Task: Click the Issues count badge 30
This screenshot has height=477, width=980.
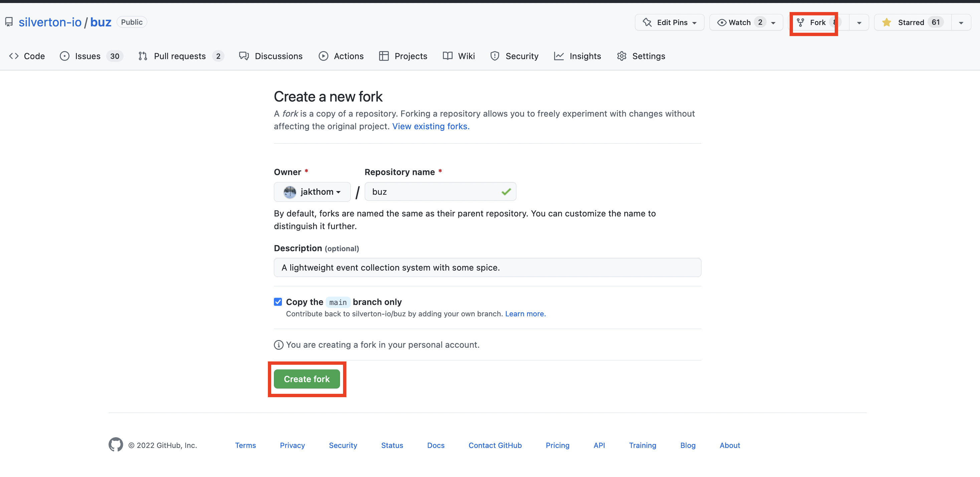Action: coord(115,56)
